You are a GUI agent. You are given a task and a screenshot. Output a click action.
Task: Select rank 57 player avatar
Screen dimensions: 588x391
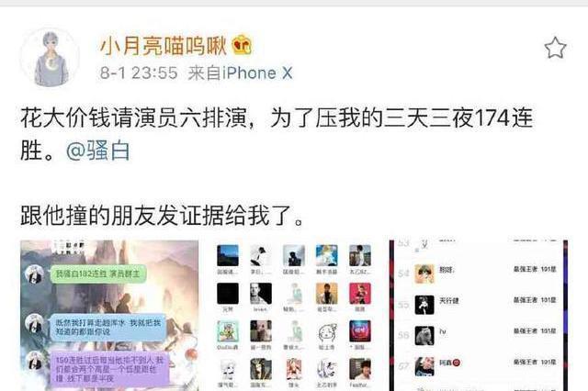(x=424, y=366)
